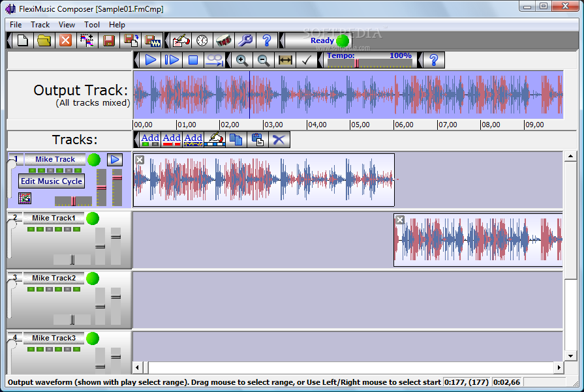This screenshot has height=392, width=584.
Task: Save the composition with the floppy disk icon
Action: [x=109, y=40]
